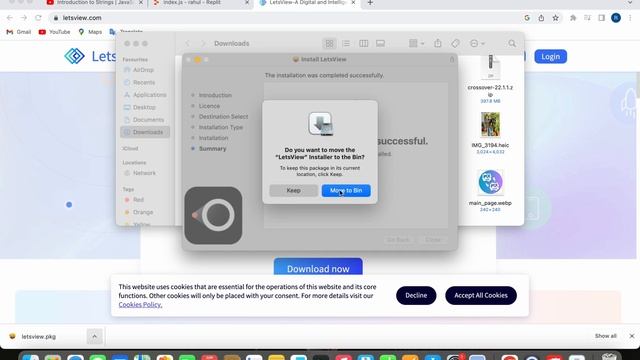The width and height of the screenshot is (640, 360).
Task: Reload the letsview.com page
Action: (38, 18)
